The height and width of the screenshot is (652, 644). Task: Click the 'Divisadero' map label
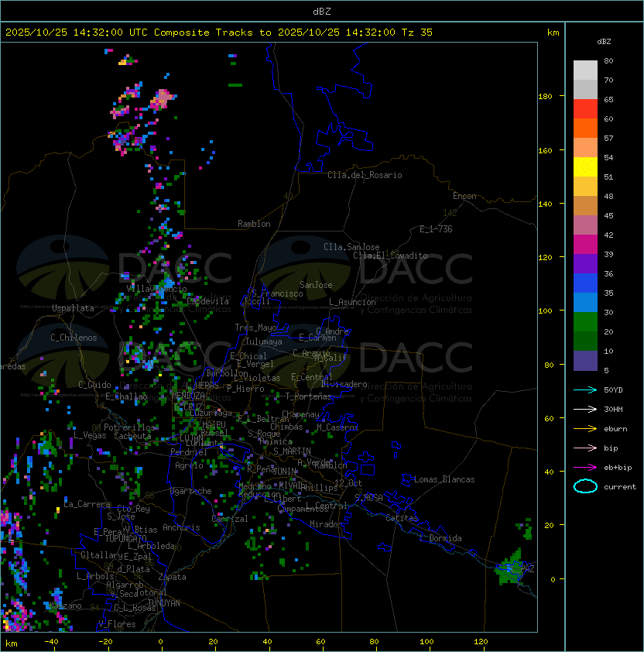344,384
